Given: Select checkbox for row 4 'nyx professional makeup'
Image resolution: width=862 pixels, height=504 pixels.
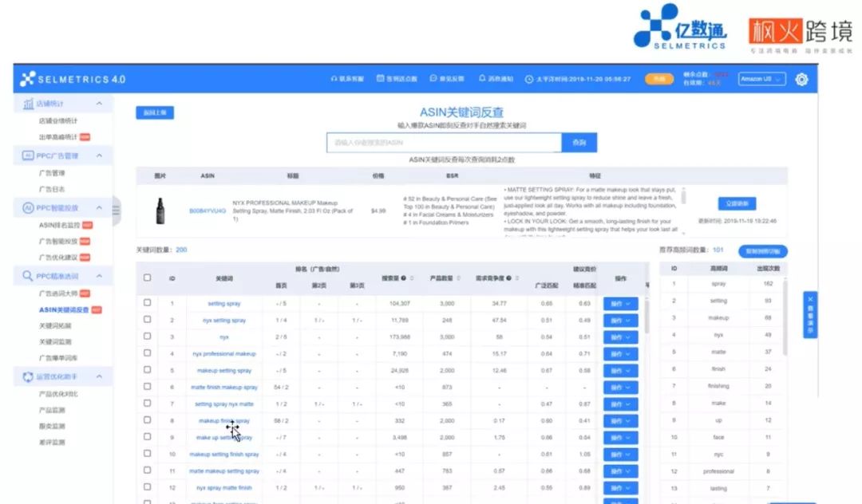Looking at the screenshot, I should [x=147, y=353].
